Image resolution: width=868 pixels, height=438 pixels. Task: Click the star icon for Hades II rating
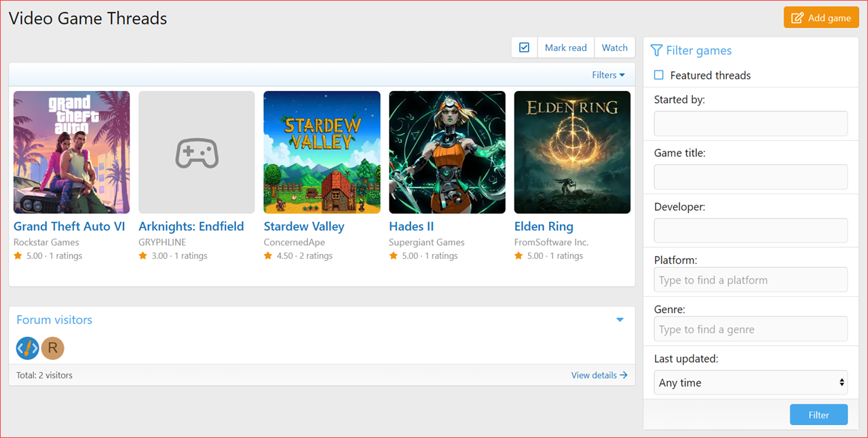[x=394, y=256]
